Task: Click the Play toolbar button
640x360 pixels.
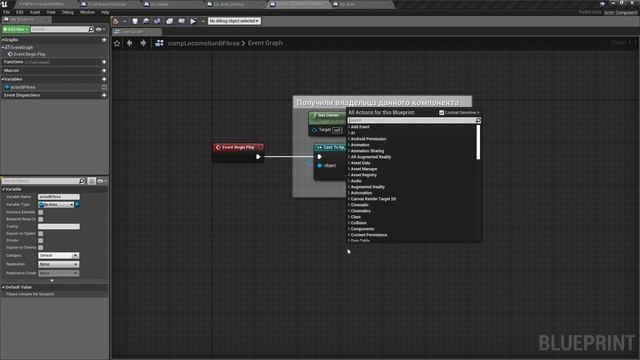Action: tap(193, 21)
